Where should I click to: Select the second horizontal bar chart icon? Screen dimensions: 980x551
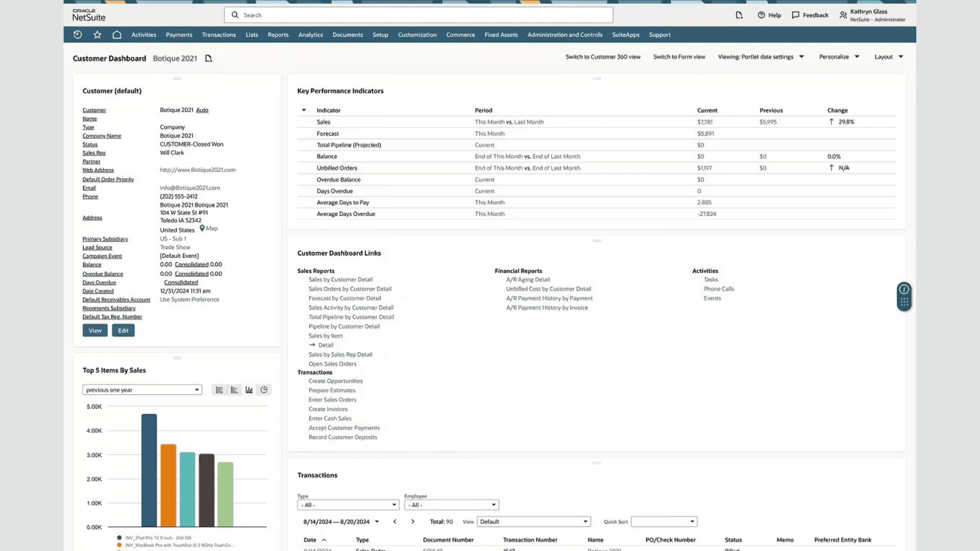234,390
